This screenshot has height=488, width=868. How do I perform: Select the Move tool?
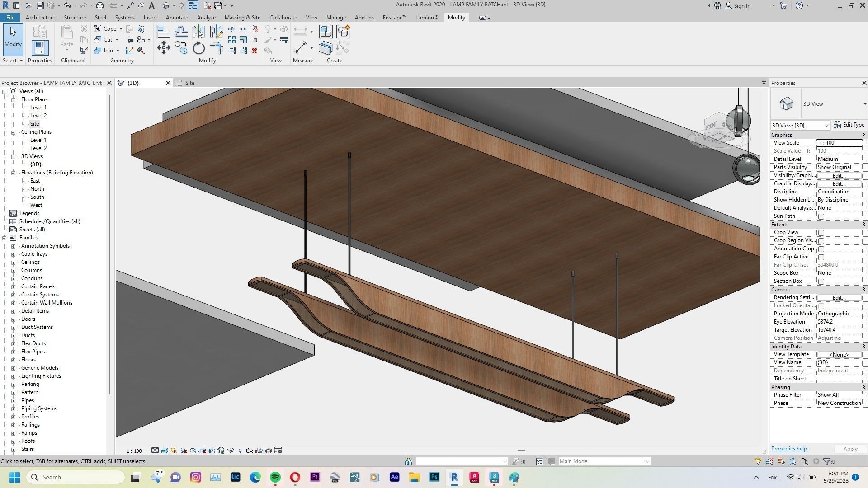click(163, 48)
